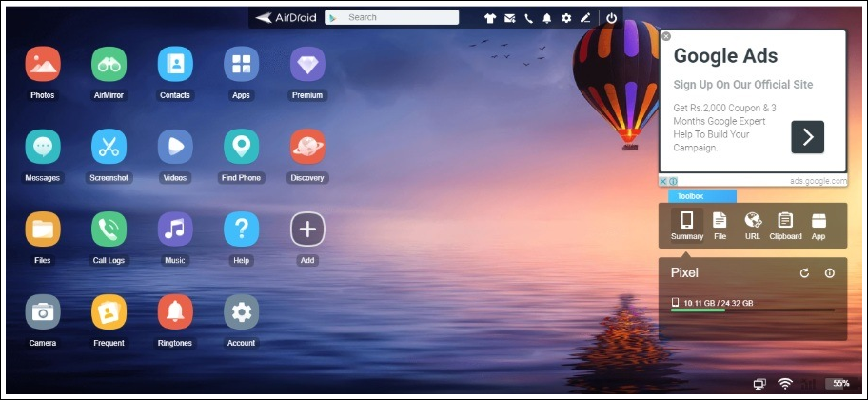Click the theme t-shirt icon in top bar
Screen dimensions: 868x400
[490, 18]
